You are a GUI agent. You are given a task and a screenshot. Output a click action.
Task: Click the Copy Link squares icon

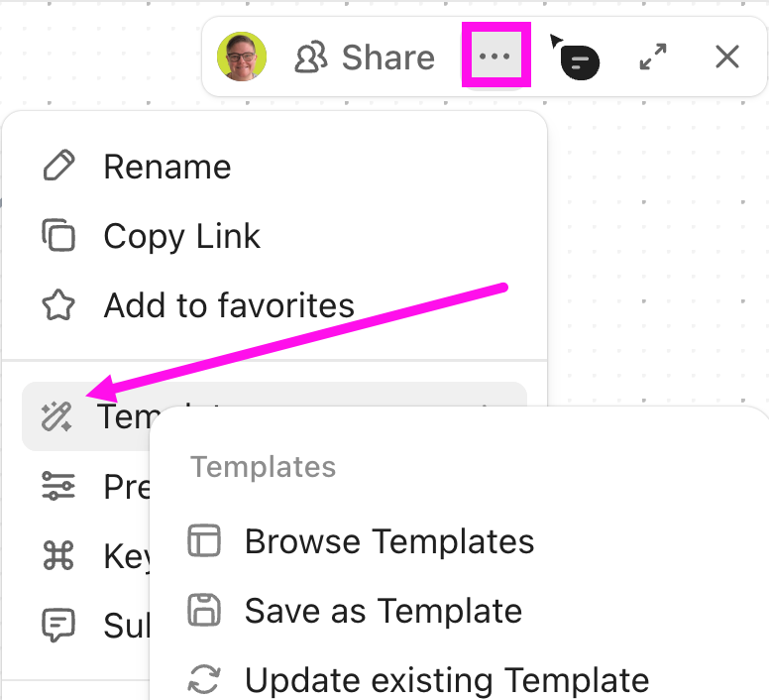click(58, 236)
